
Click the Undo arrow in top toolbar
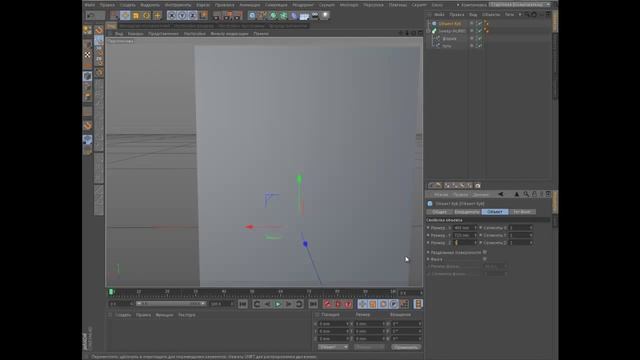(x=91, y=16)
